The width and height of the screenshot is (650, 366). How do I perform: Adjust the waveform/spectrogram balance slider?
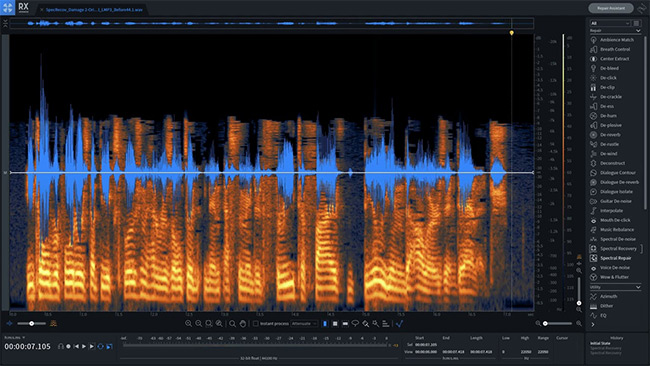(32, 324)
